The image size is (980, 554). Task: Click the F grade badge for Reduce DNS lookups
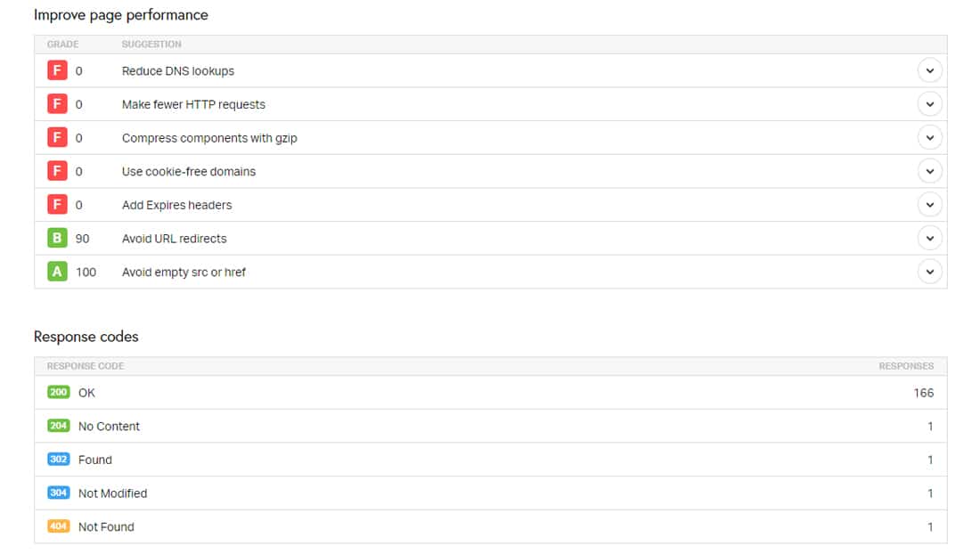coord(55,69)
